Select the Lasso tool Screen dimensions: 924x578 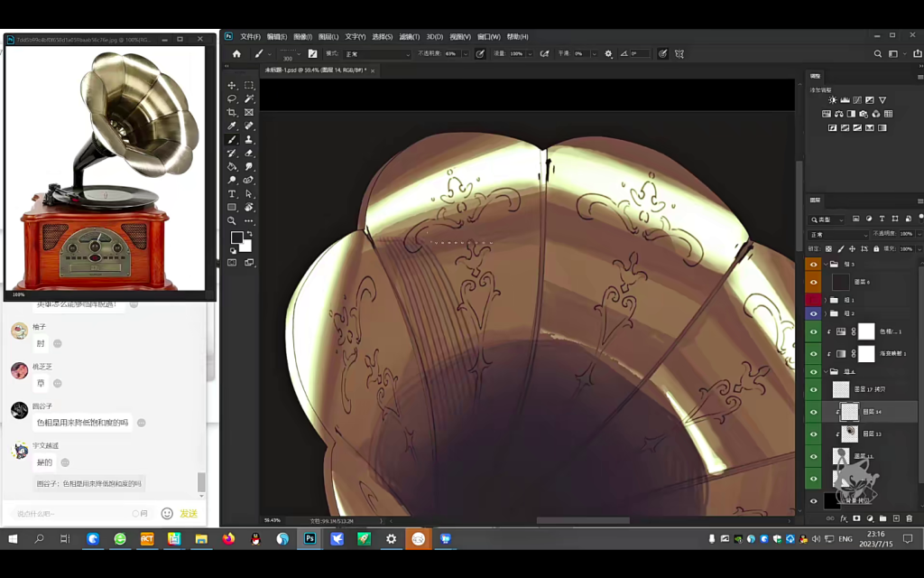click(232, 98)
